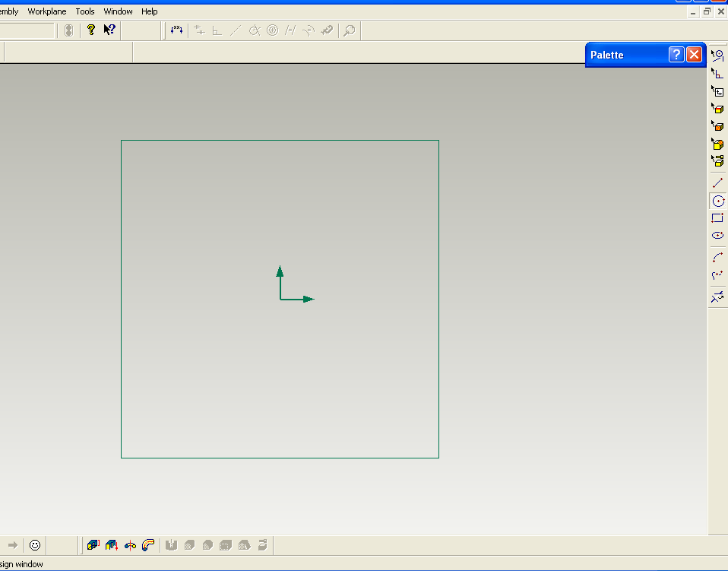Select the Arc sketching tool
This screenshot has width=728, height=571.
click(x=717, y=257)
